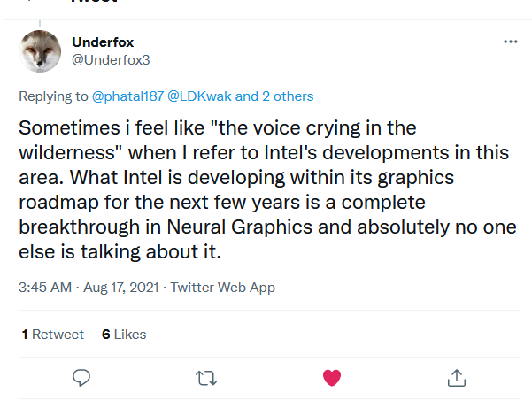View who retweeted via "1 Retweet"
The image size is (532, 400).
point(52,334)
